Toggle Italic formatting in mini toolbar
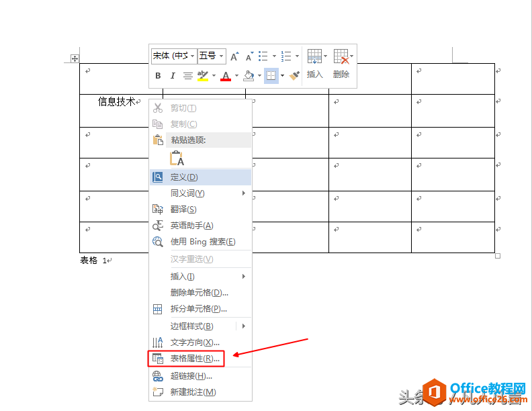The image size is (532, 411). pyautogui.click(x=173, y=76)
